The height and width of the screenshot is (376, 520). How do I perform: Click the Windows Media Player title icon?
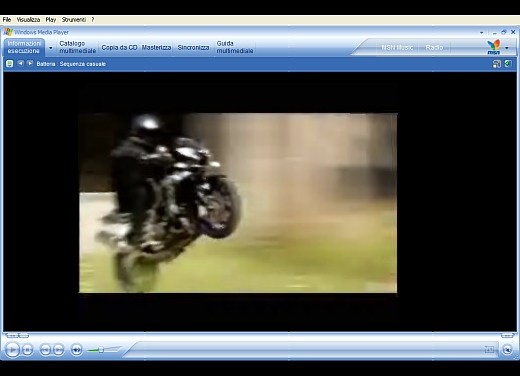(8, 32)
